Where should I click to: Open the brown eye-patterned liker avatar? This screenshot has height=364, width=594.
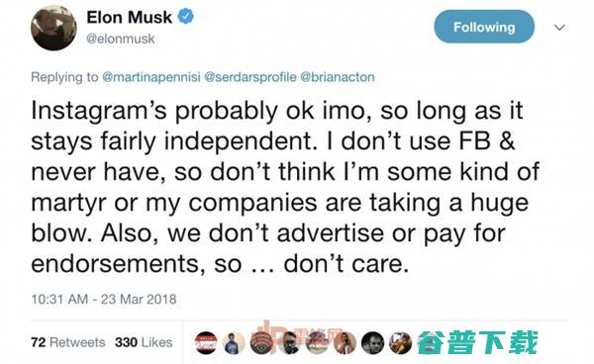point(261,343)
